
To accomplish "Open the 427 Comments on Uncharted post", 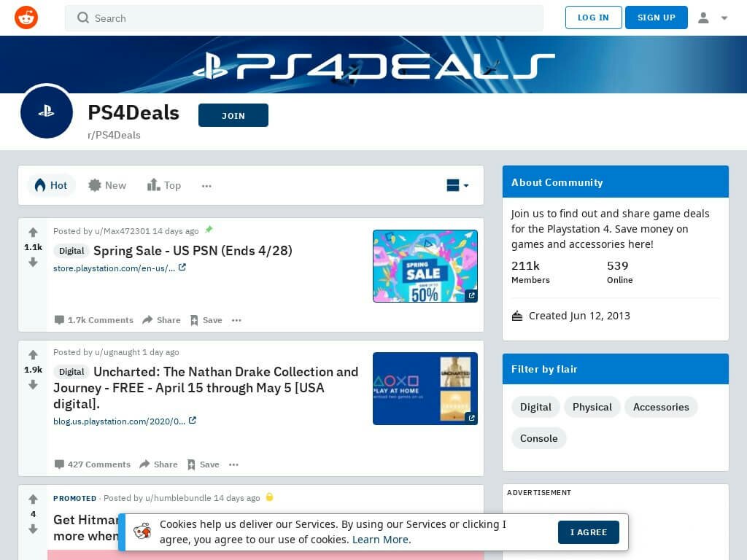I will point(93,464).
